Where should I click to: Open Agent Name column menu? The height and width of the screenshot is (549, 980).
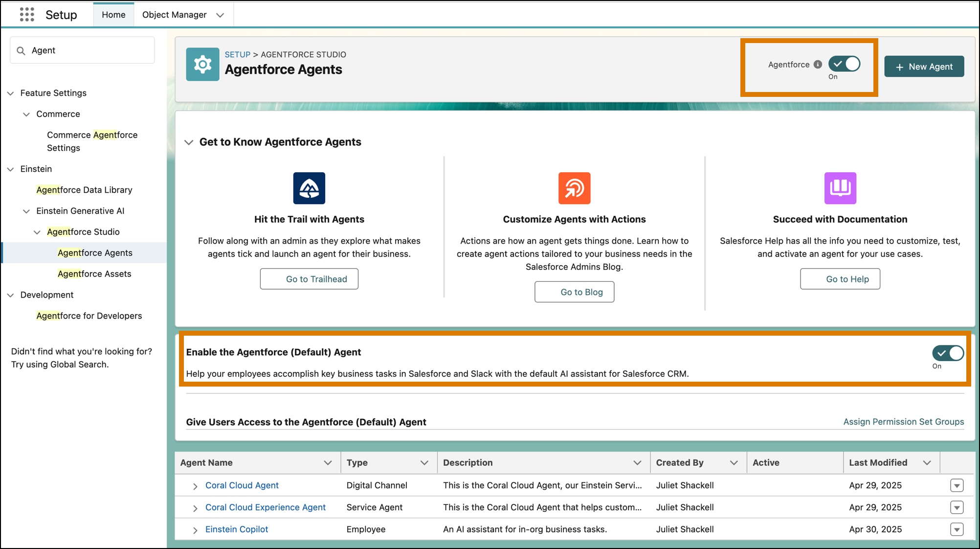(x=328, y=463)
